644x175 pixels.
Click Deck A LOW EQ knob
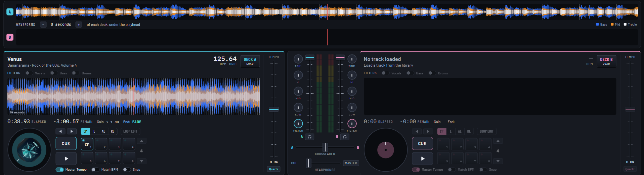pos(298,107)
